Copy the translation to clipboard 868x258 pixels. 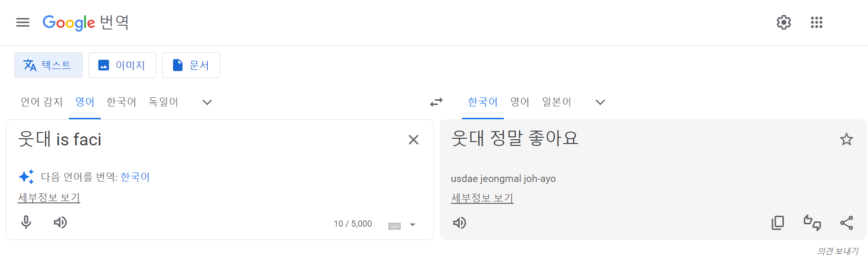tap(778, 223)
